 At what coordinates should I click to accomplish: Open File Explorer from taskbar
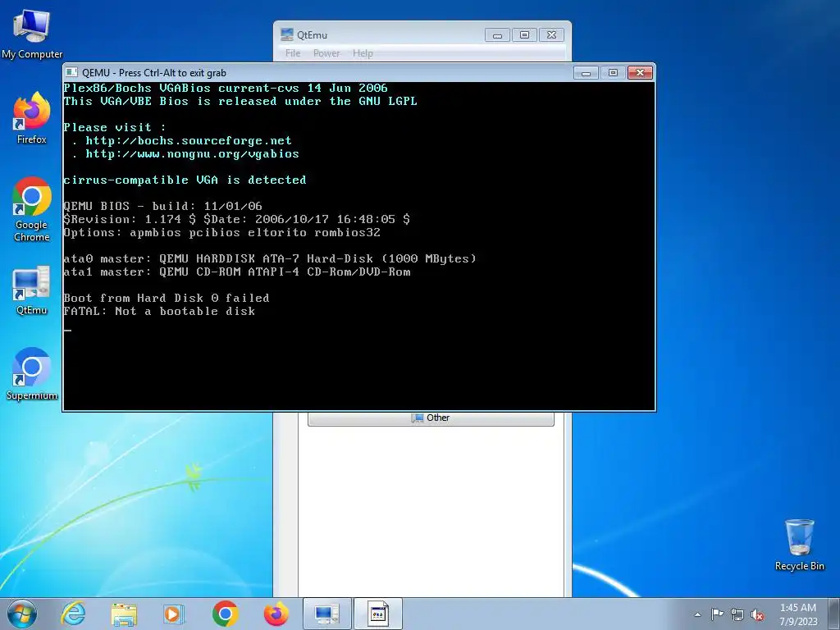pos(124,614)
